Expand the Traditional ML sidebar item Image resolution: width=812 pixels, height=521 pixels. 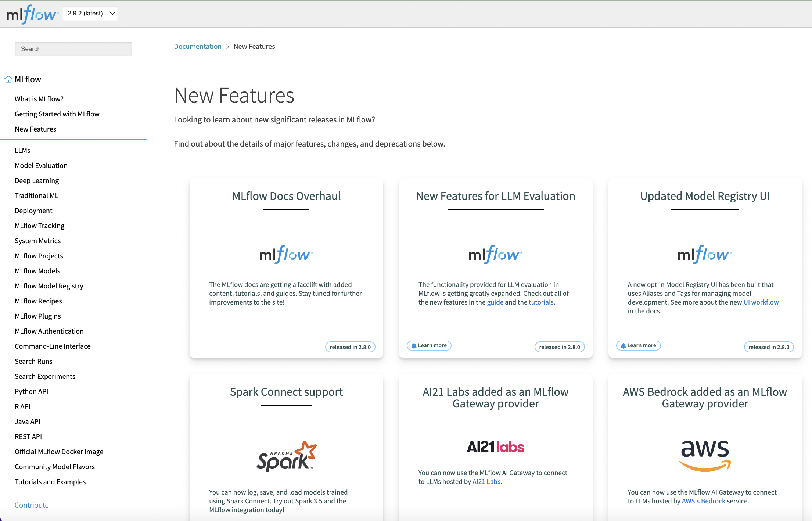tap(37, 195)
